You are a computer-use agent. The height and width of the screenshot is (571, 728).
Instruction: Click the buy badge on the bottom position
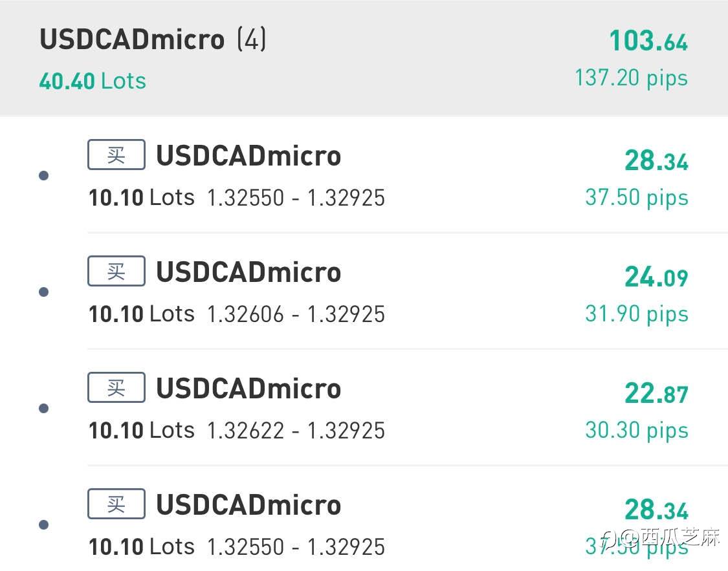click(x=116, y=504)
